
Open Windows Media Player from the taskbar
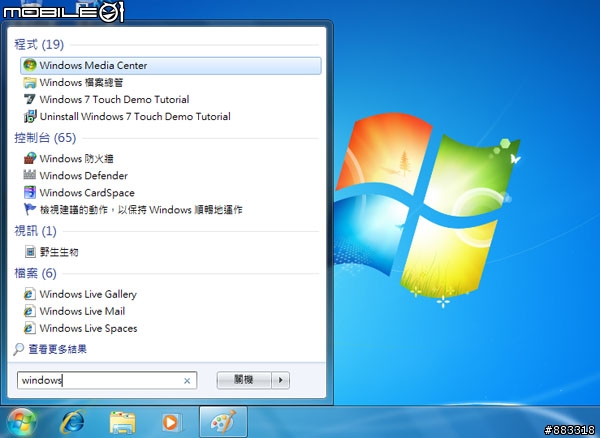171,423
